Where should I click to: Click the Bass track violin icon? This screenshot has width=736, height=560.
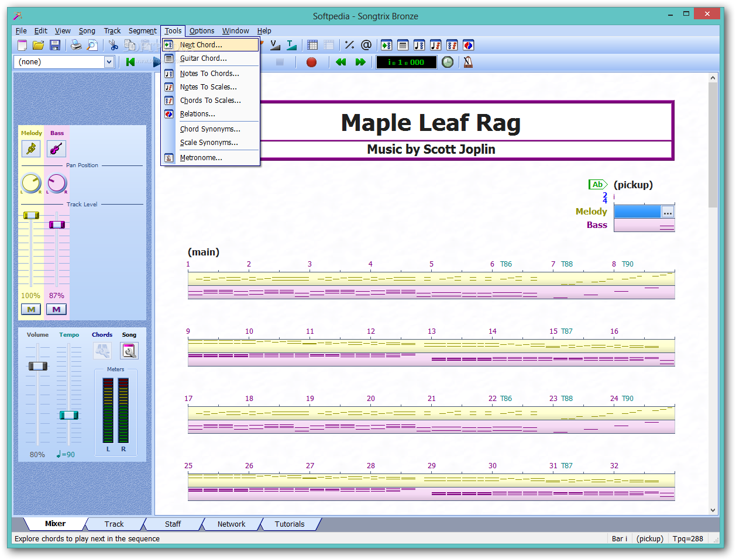[57, 149]
